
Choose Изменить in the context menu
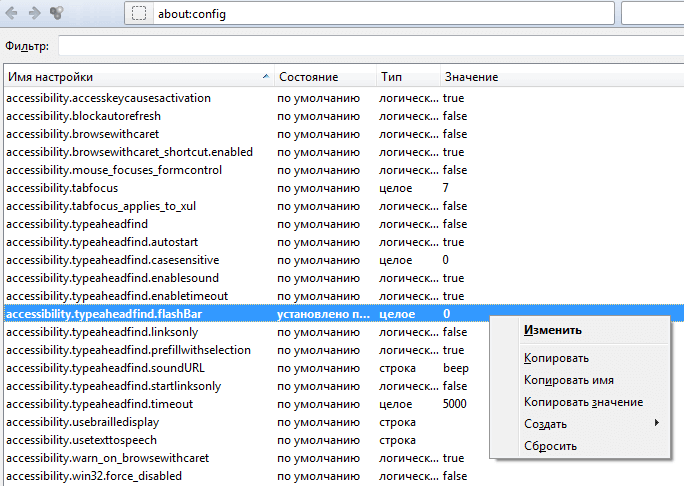pyautogui.click(x=553, y=330)
